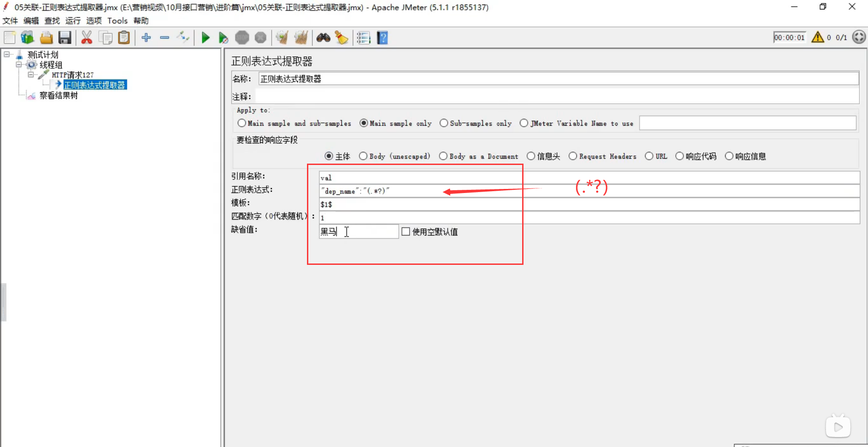
Task: Select Body as a Document radio
Action: point(443,156)
